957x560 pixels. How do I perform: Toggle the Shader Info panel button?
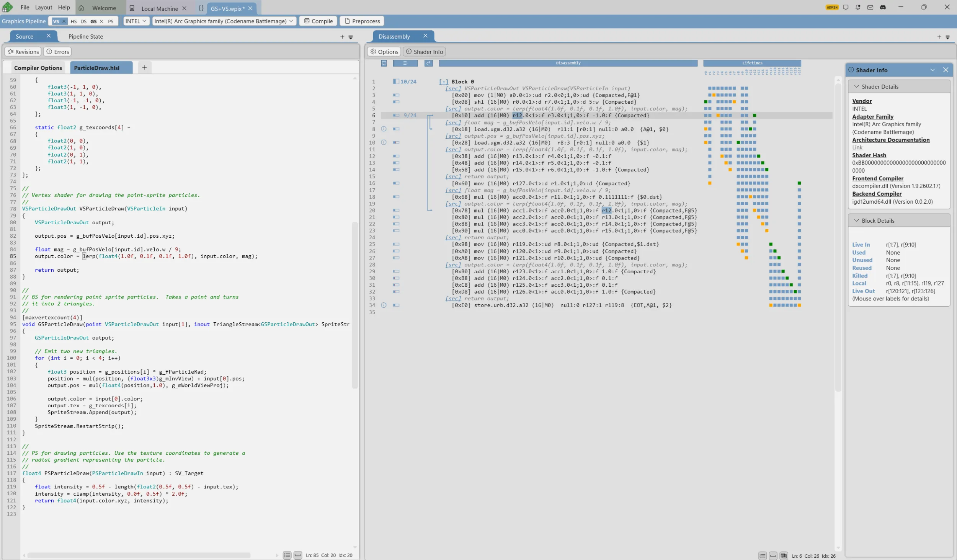425,52
